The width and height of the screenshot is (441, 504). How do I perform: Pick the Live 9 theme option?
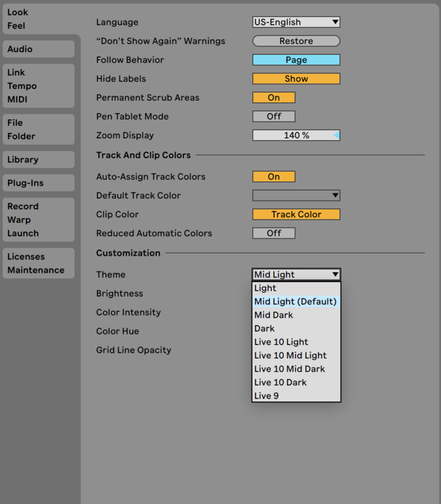tap(266, 396)
